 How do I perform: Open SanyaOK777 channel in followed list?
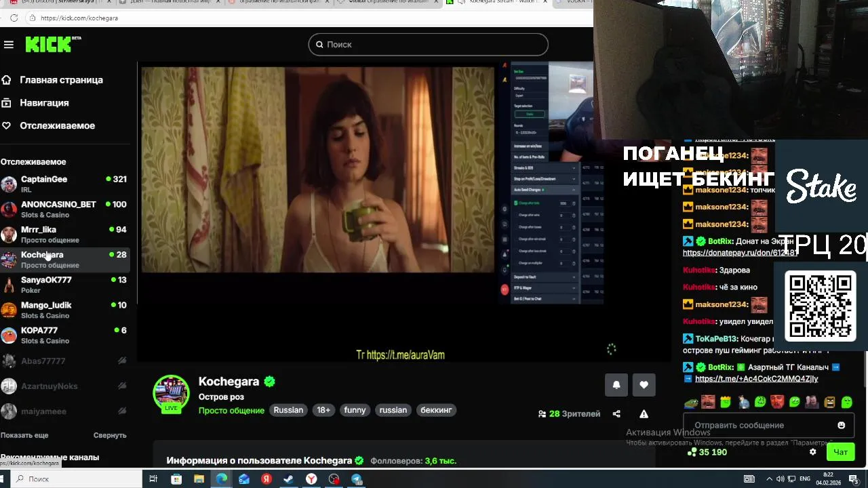pos(64,285)
